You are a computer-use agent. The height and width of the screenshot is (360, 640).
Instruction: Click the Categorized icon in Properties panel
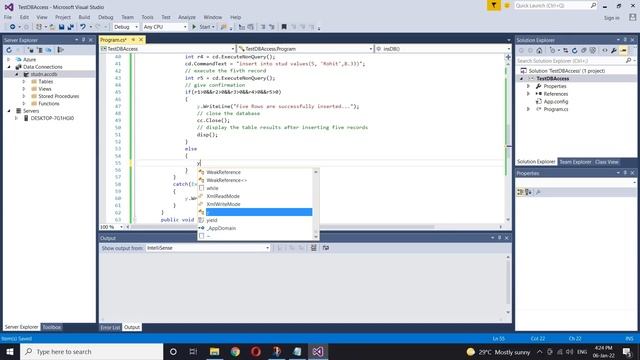(x=520, y=192)
